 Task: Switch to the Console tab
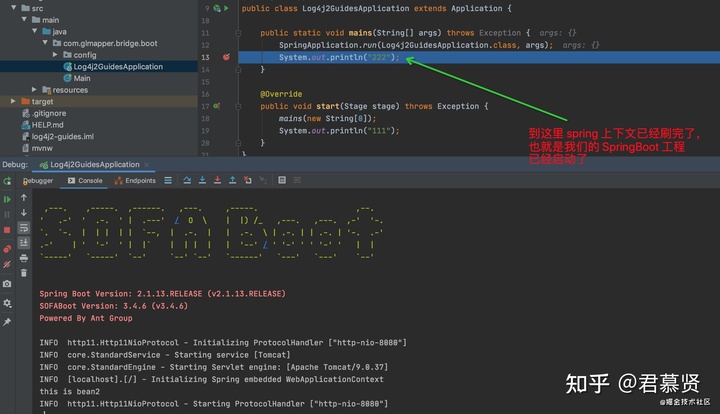pyautogui.click(x=85, y=180)
